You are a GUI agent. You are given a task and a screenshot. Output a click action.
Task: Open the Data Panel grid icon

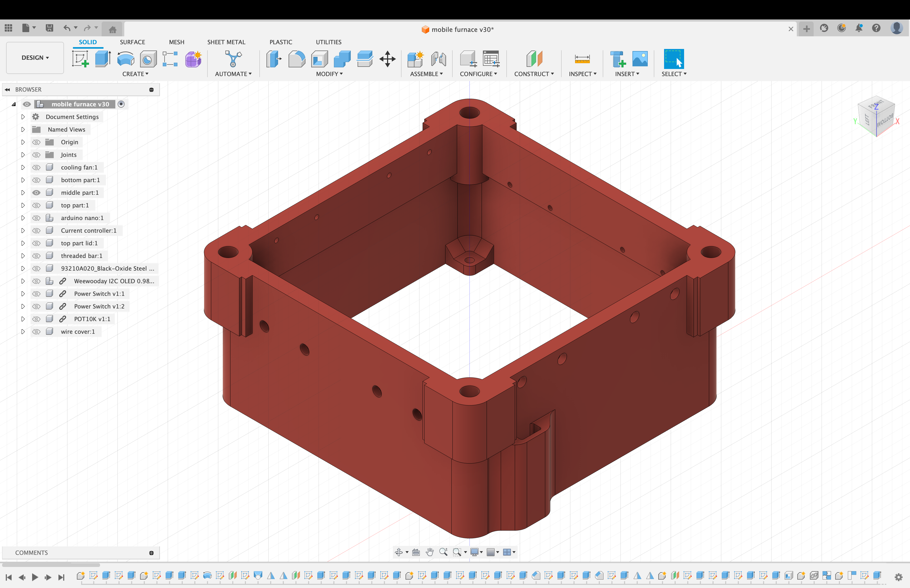click(8, 28)
